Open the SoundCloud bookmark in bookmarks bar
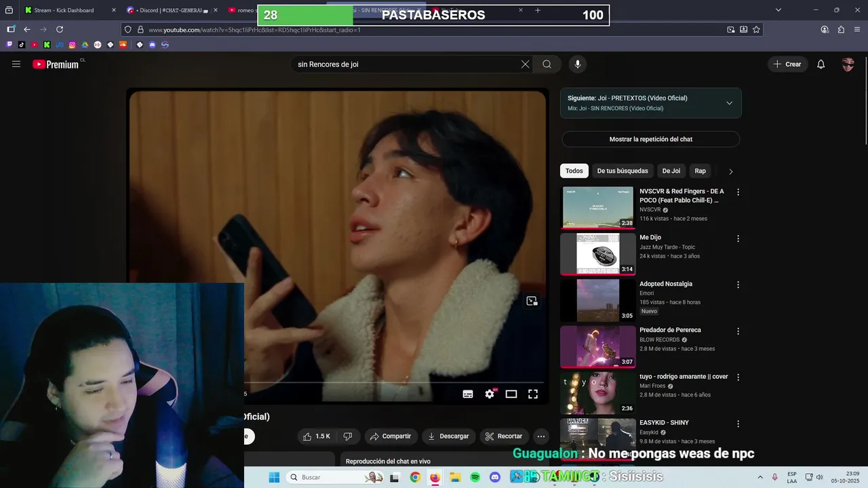Image resolution: width=868 pixels, height=488 pixels. [x=123, y=45]
